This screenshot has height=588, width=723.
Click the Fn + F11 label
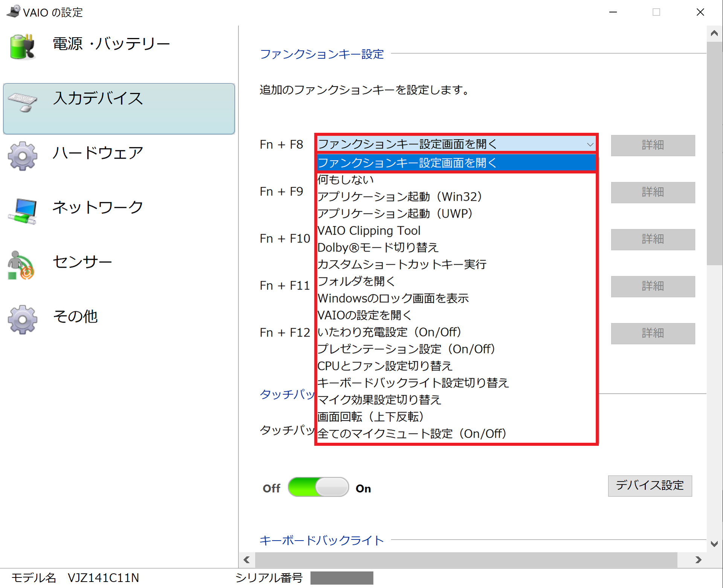(285, 286)
